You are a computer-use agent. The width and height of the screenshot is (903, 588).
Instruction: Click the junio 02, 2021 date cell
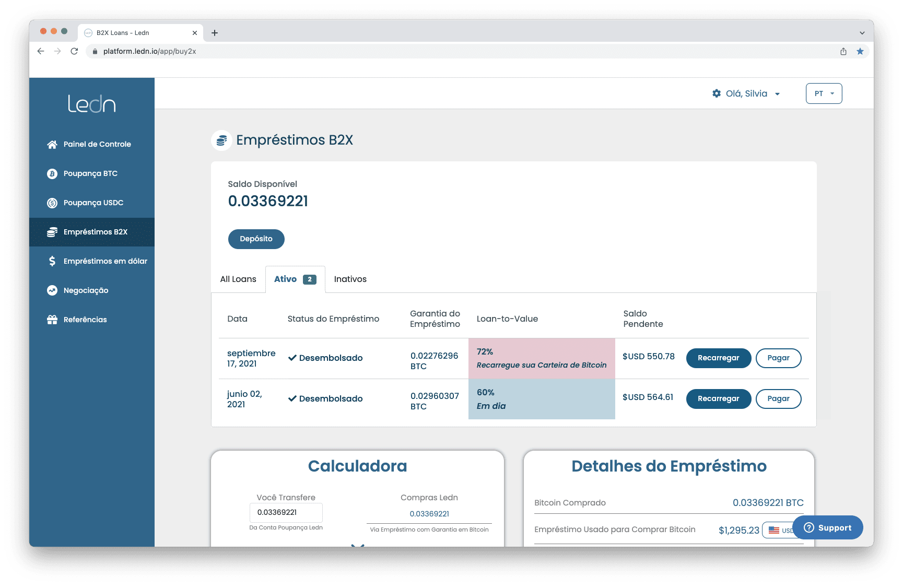tap(244, 399)
